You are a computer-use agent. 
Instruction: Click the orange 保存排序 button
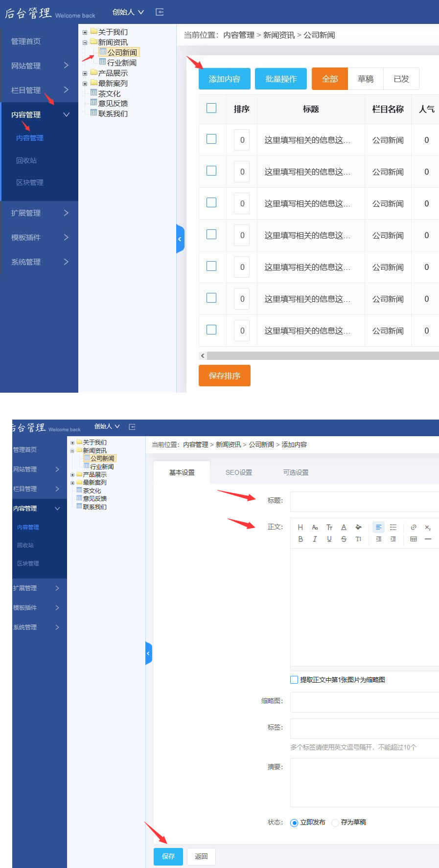224,376
